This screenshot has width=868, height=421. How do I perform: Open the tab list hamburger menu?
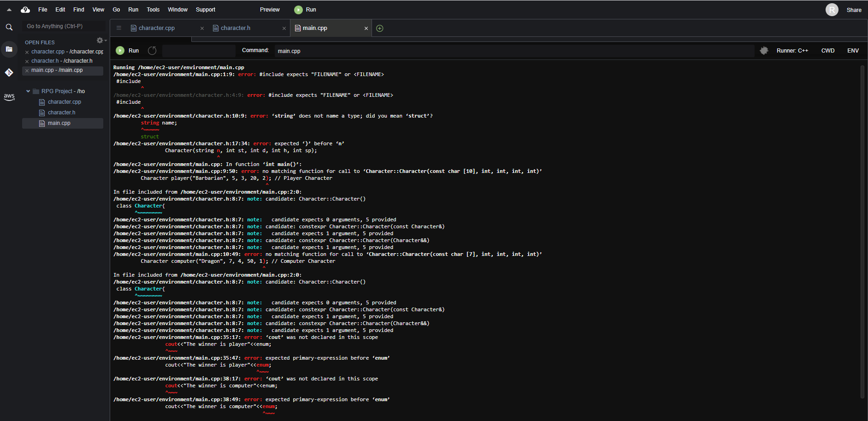click(x=119, y=28)
